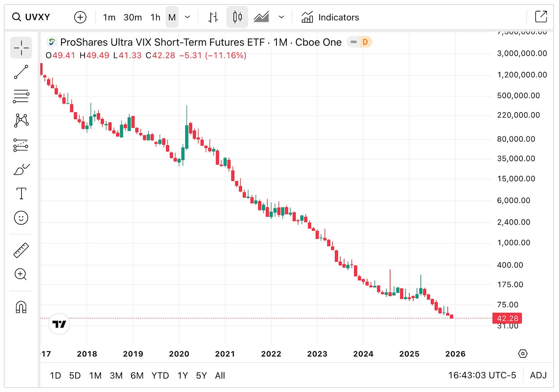
Task: Set date range to All
Action: click(220, 375)
